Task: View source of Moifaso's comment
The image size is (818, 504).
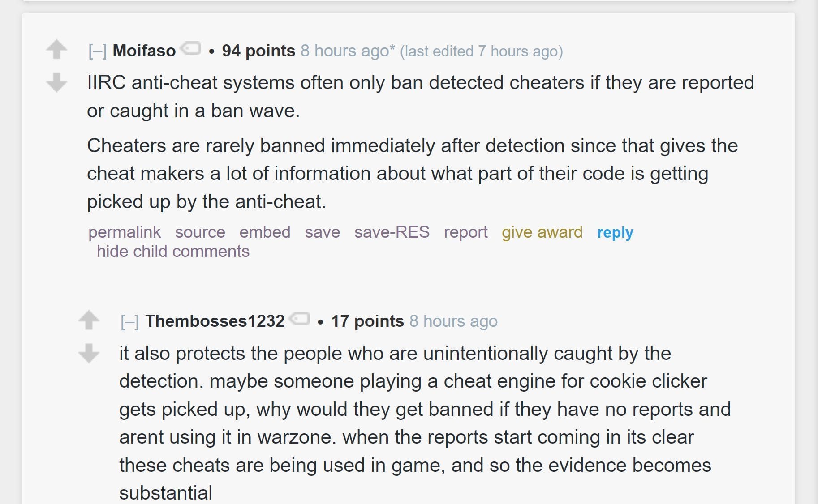Action: (201, 232)
